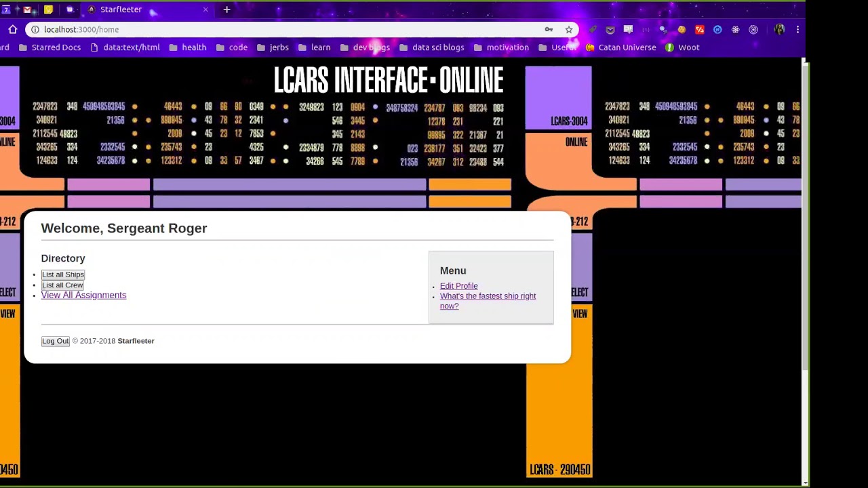This screenshot has width=868, height=488.
Task: Open the tag-shaped extension icon
Action: point(593,29)
